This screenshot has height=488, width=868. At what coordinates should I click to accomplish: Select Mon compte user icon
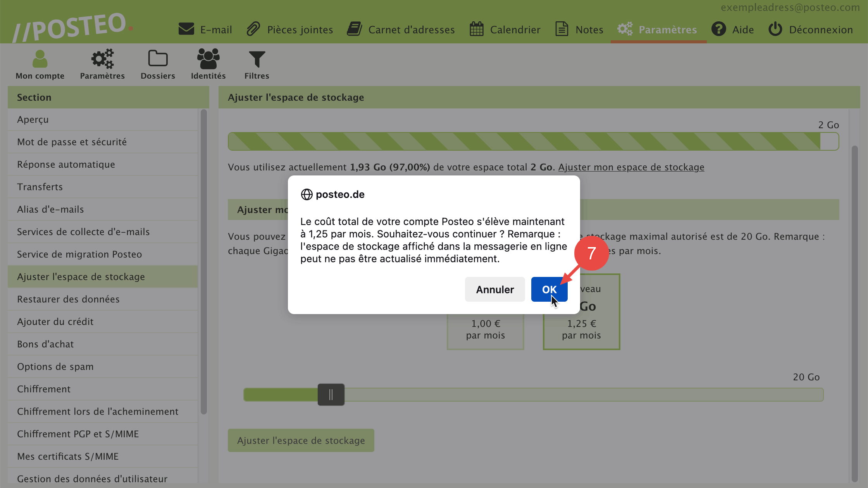(40, 59)
